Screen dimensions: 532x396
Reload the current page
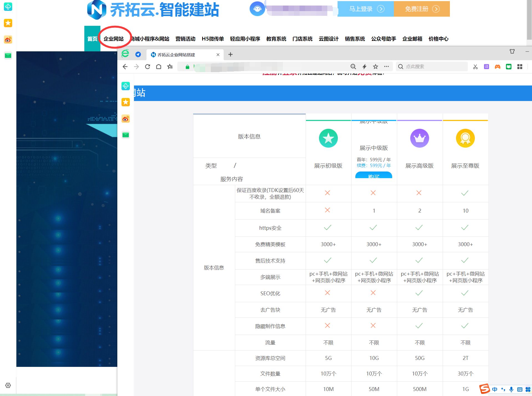(147, 67)
